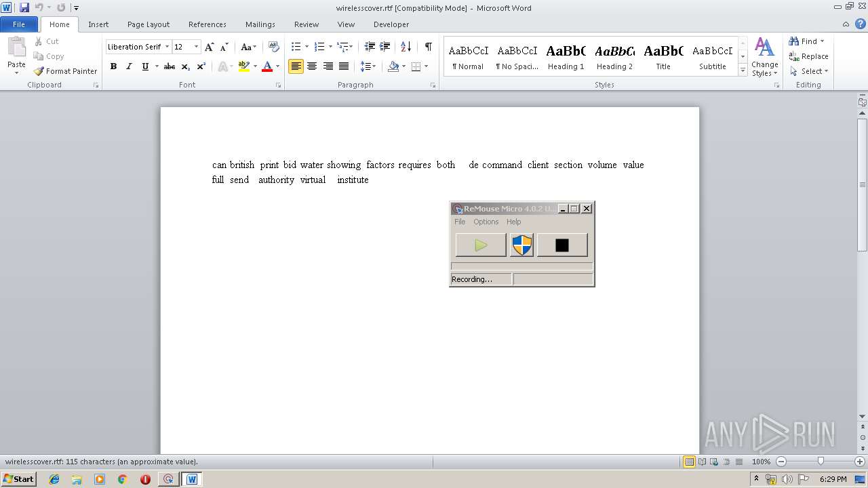The height and width of the screenshot is (488, 868).
Task: Toggle Italic formatting
Action: pyautogui.click(x=129, y=66)
